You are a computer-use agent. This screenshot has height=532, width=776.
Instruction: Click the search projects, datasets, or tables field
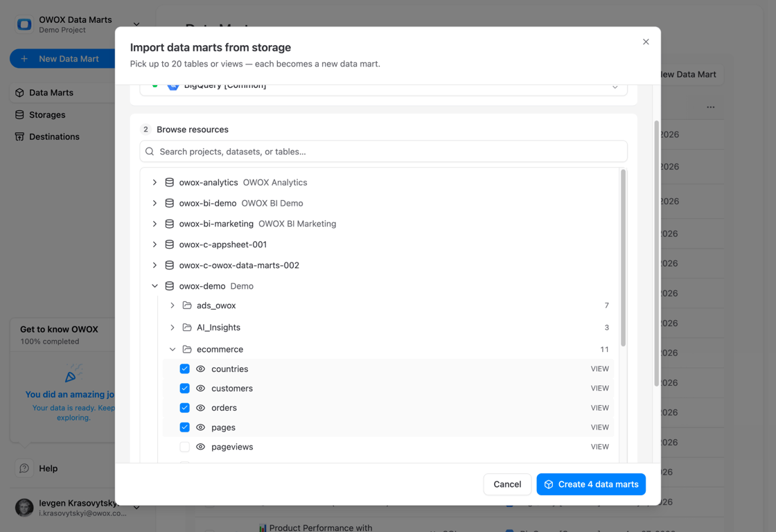pyautogui.click(x=384, y=152)
